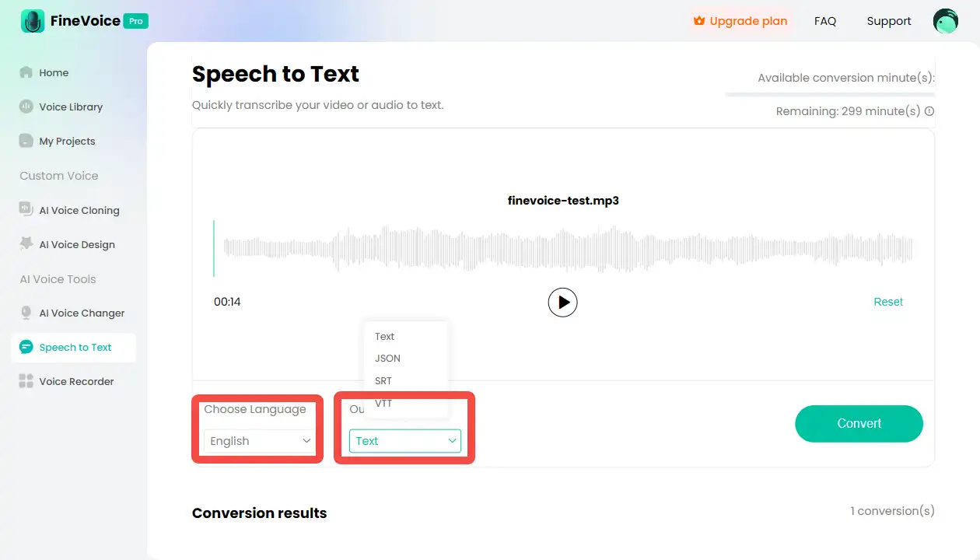The height and width of the screenshot is (560, 980).
Task: Choose JSON from the format list
Action: pos(387,359)
